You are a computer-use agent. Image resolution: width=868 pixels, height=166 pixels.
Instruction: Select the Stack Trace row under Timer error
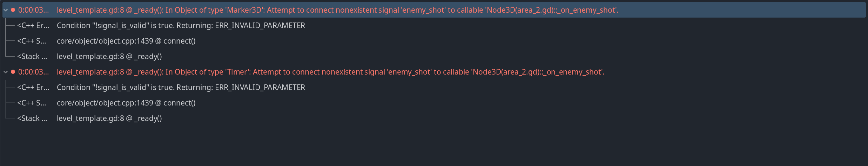click(434, 118)
